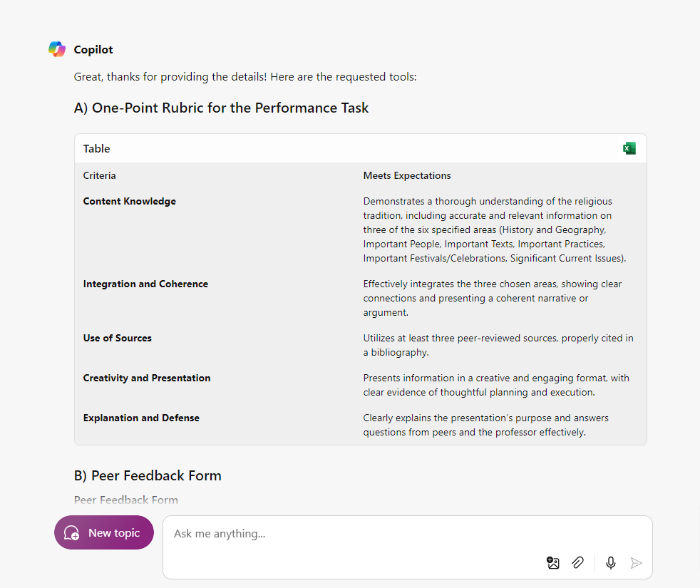The height and width of the screenshot is (588, 700).
Task: Attach a file using the paperclip icon
Action: pyautogui.click(x=577, y=562)
